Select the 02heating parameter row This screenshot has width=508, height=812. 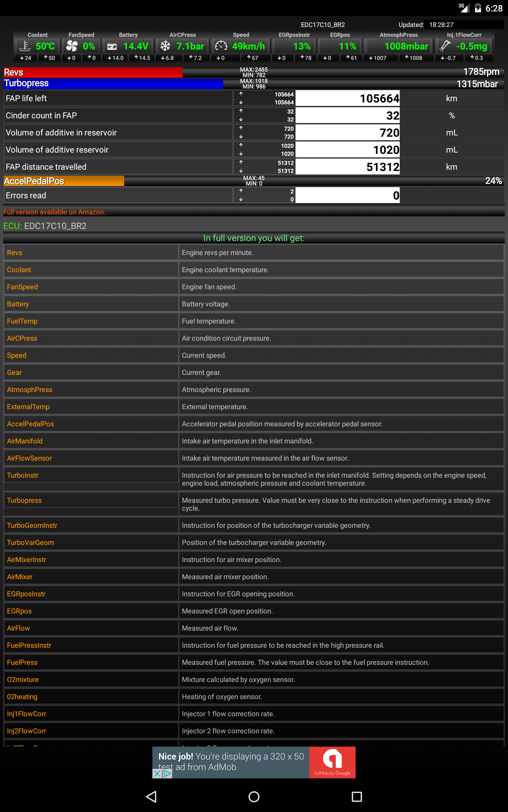[x=254, y=697]
